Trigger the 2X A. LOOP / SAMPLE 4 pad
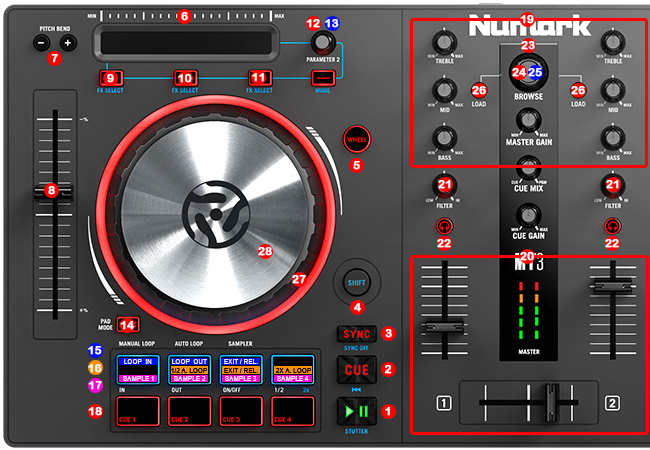 pyautogui.click(x=293, y=370)
